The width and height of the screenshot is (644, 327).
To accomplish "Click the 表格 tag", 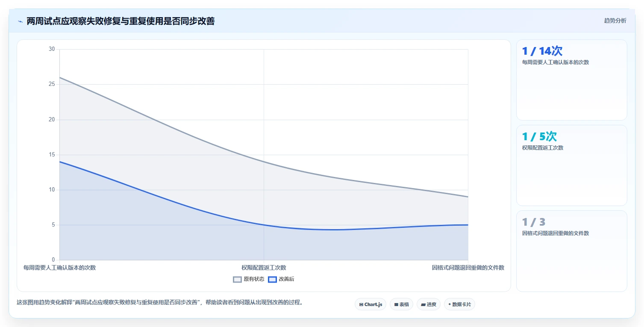I will pyautogui.click(x=401, y=304).
